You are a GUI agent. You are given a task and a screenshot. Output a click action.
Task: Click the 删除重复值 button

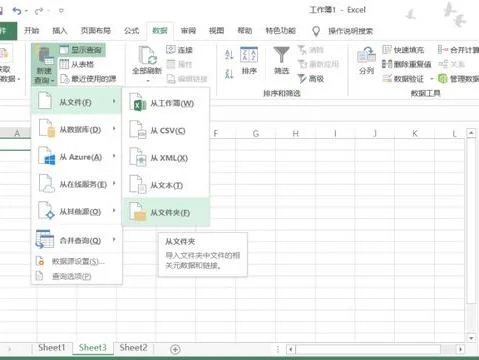(x=407, y=64)
